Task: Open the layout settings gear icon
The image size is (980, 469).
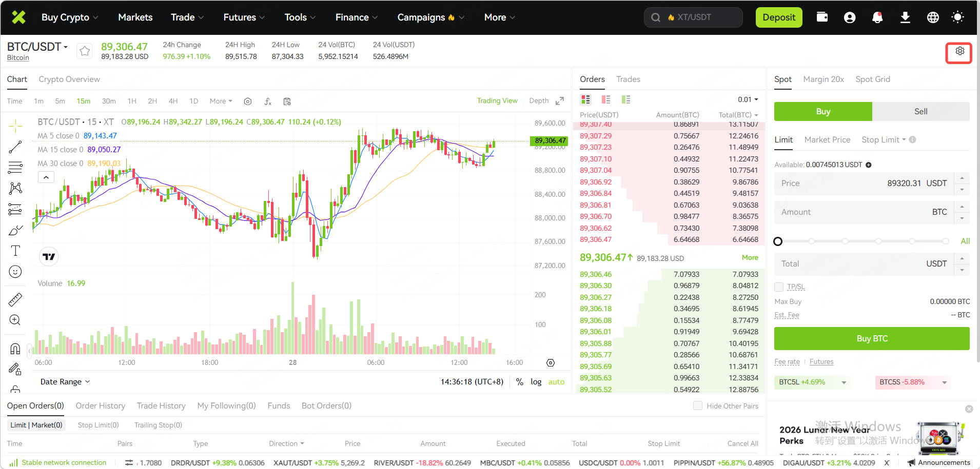Action: 959,51
